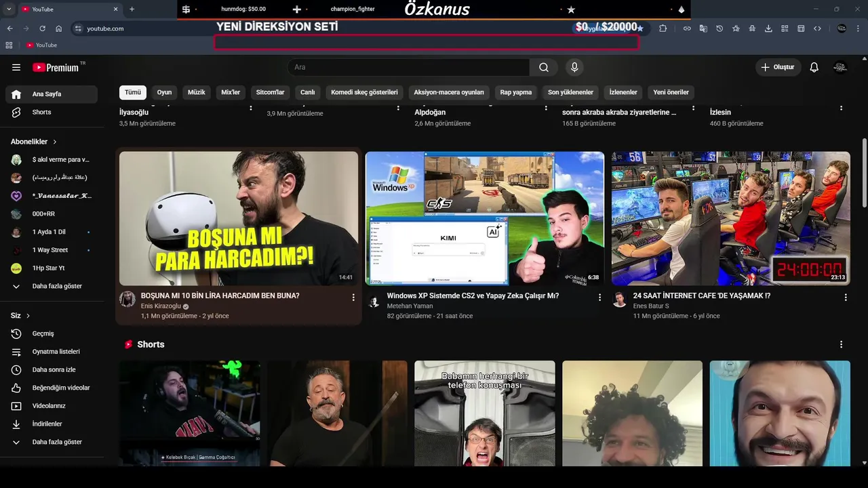Open Abonelikler section chevron
This screenshot has width=868, height=488.
click(55, 142)
